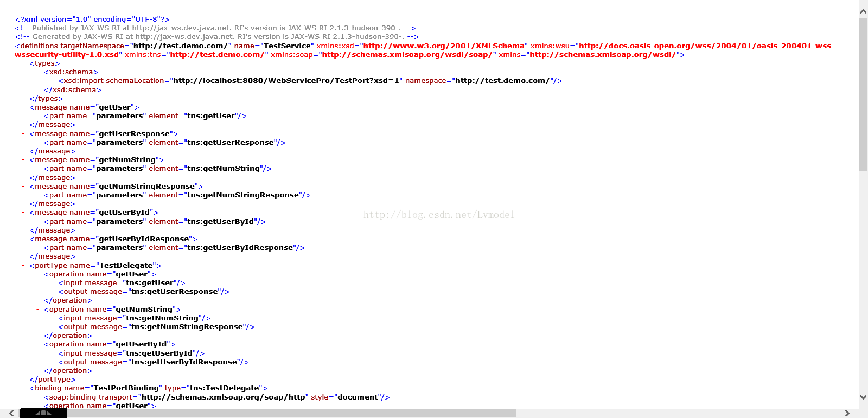This screenshot has width=868, height=418.
Task: Click vertical scrollbar up arrow
Action: [863, 11]
